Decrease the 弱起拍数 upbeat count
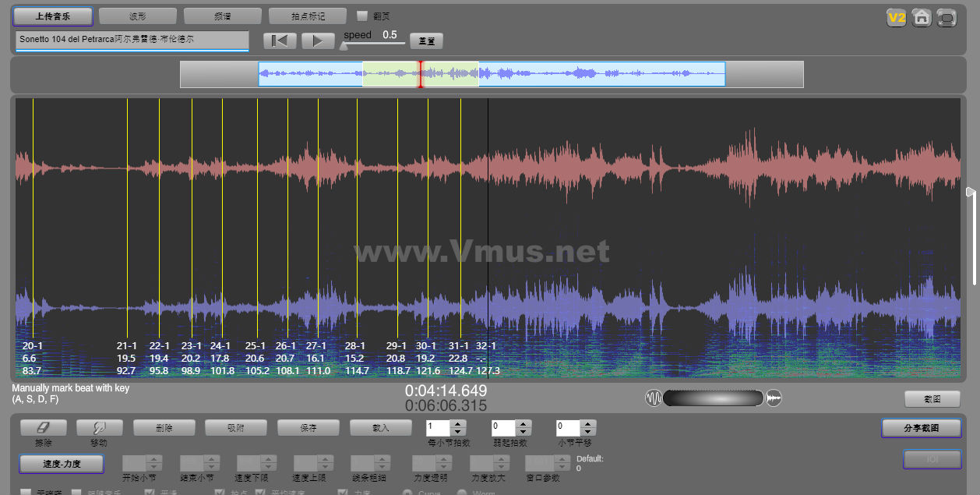This screenshot has height=495, width=980. click(523, 432)
